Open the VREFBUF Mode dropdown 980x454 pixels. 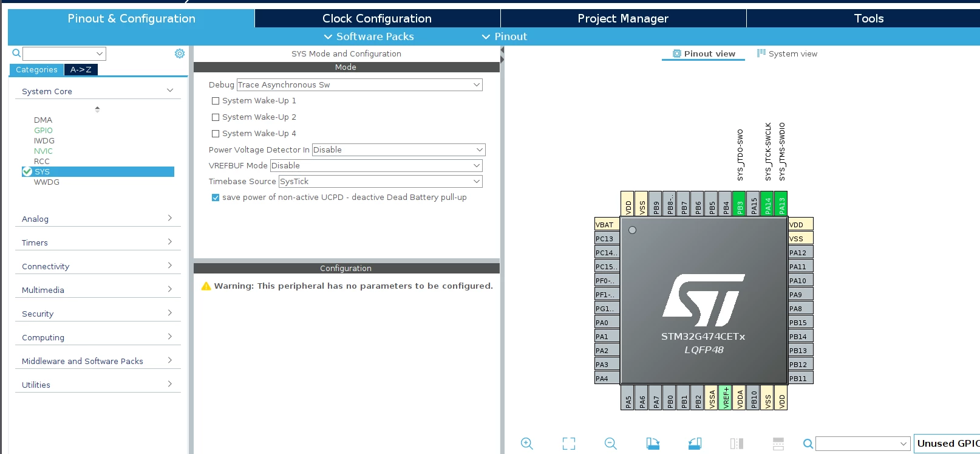pyautogui.click(x=376, y=165)
